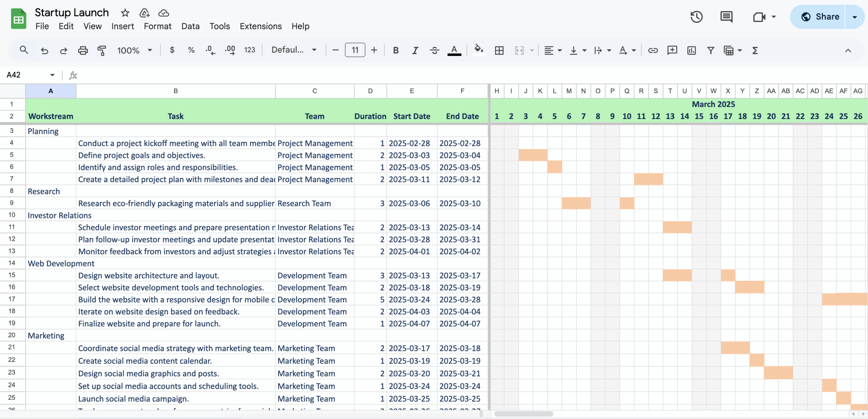Click the functions sum icon

tap(755, 50)
